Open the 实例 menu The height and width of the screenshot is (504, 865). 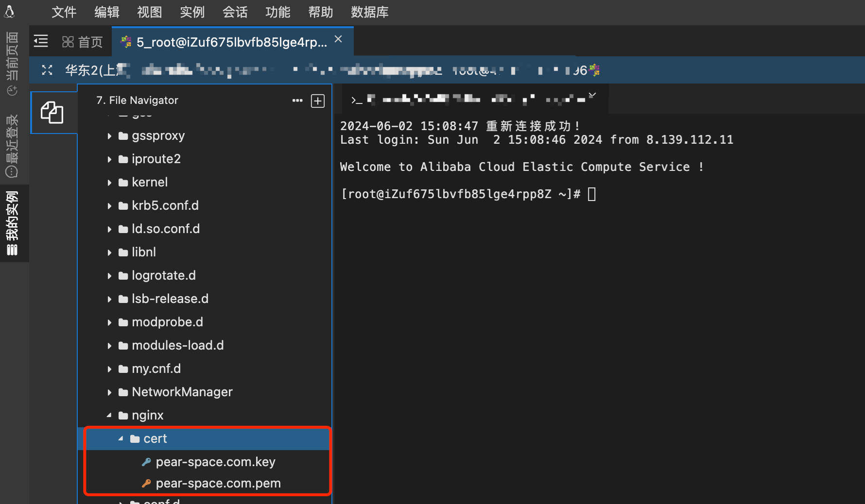coord(192,12)
